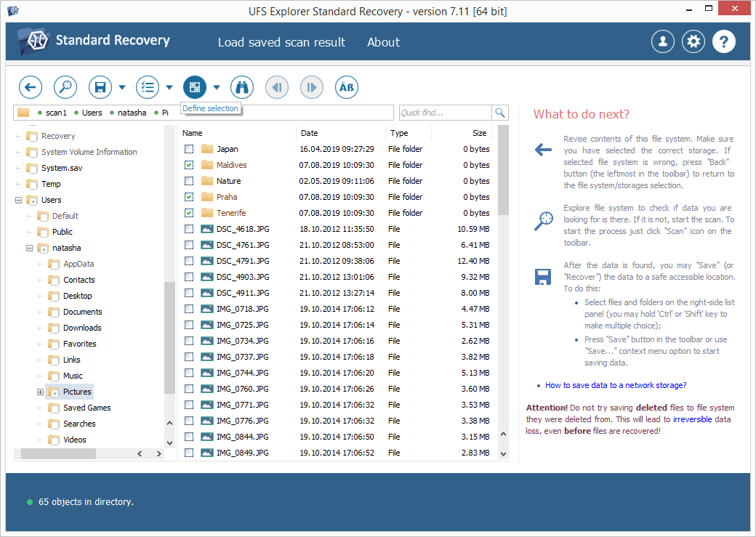Click the Back arrow toolbar button
The height and width of the screenshot is (537, 756).
(31, 87)
